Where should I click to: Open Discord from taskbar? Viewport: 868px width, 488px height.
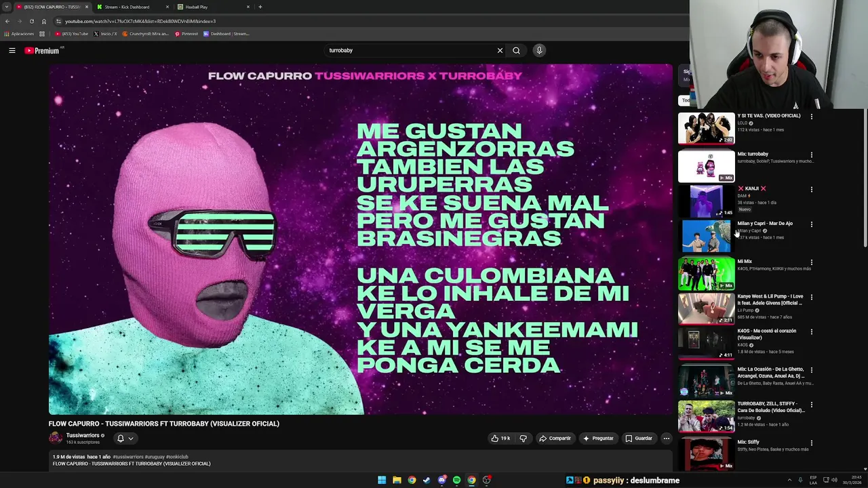pos(441,480)
